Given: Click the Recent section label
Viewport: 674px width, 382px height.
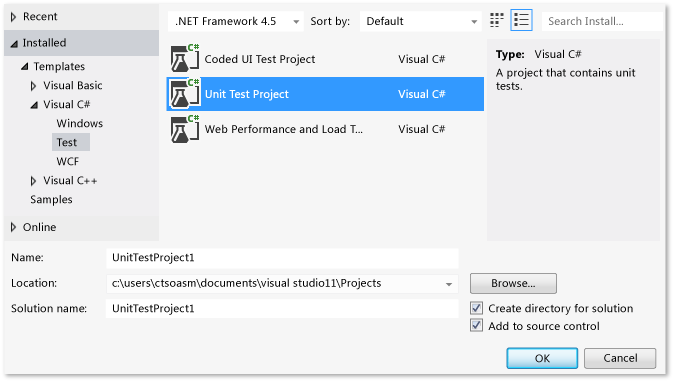Looking at the screenshot, I should click(x=40, y=16).
